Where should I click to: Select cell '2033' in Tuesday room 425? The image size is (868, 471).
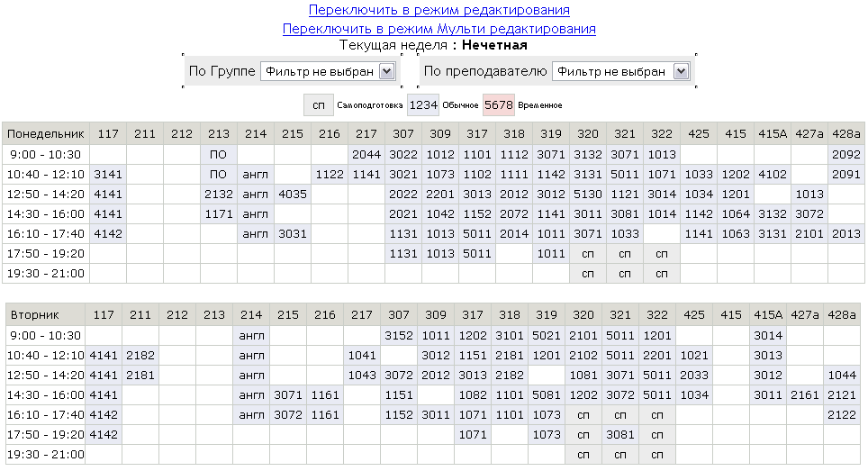[x=694, y=376]
